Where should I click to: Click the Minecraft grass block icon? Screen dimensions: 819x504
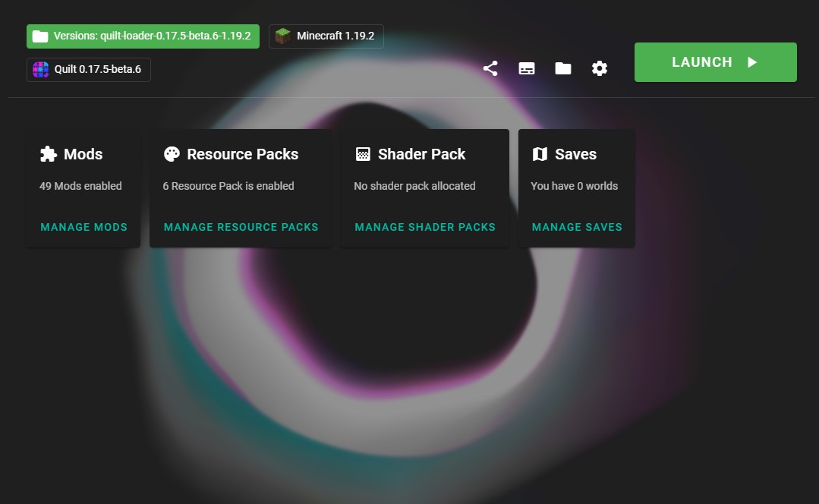coord(282,36)
